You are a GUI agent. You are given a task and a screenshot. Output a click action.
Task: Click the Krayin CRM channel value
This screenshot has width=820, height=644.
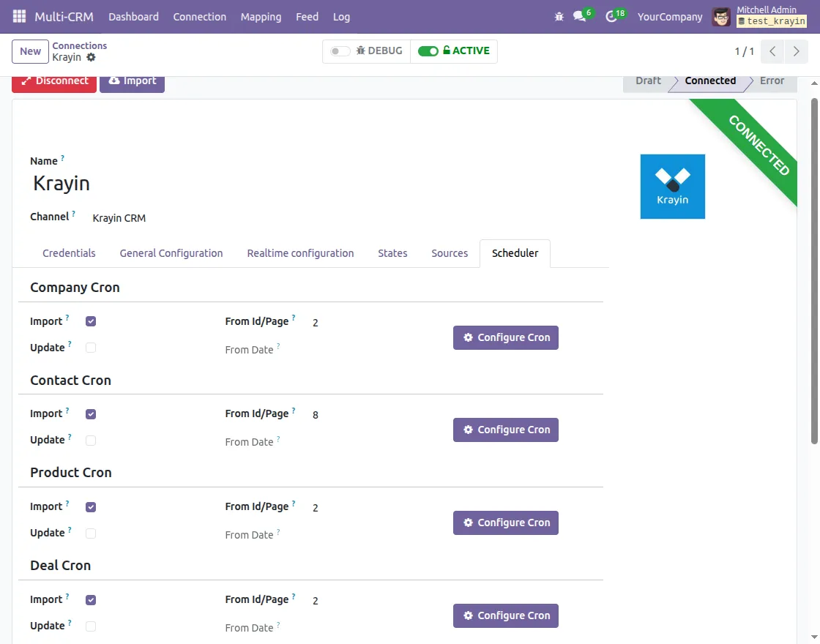pyautogui.click(x=119, y=218)
